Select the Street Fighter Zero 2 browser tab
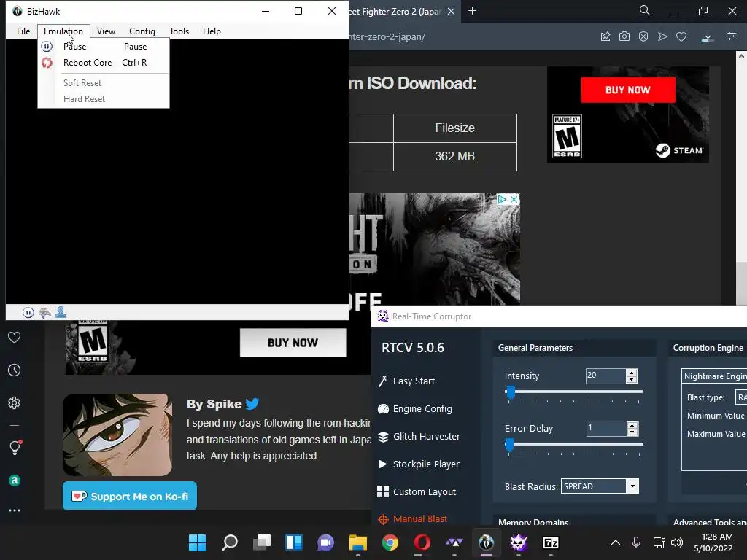This screenshot has height=560, width=747. point(395,12)
